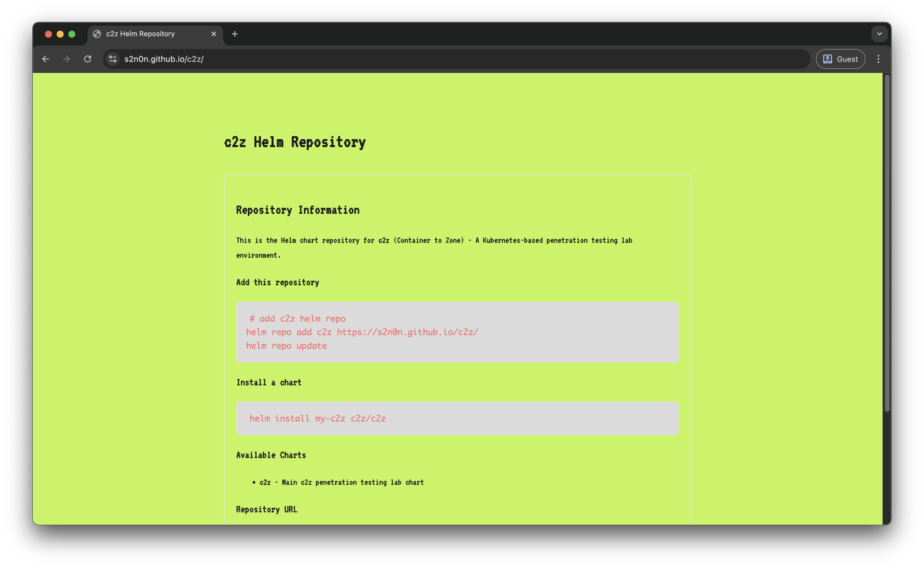Viewport: 924px width, 568px height.
Task: Click the page reload icon
Action: pos(88,59)
